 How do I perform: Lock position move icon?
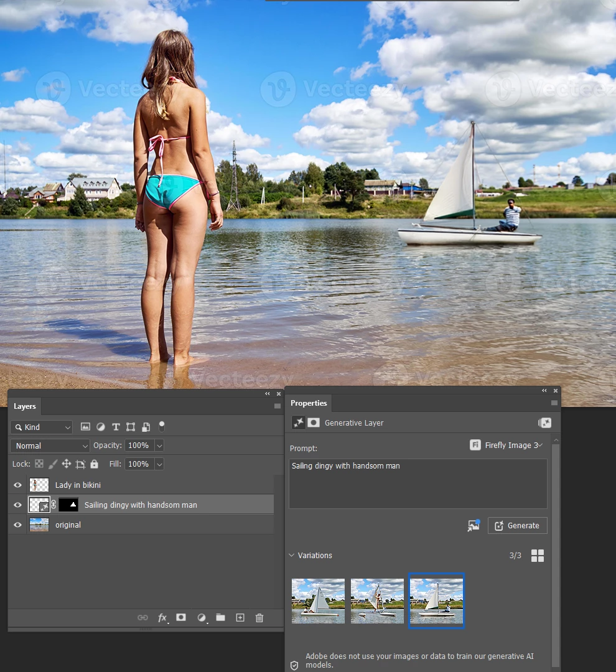(67, 464)
